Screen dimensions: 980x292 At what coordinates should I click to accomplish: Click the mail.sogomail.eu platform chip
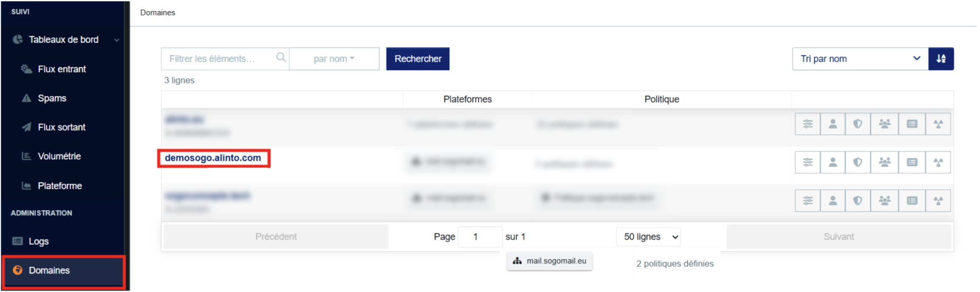coord(550,261)
